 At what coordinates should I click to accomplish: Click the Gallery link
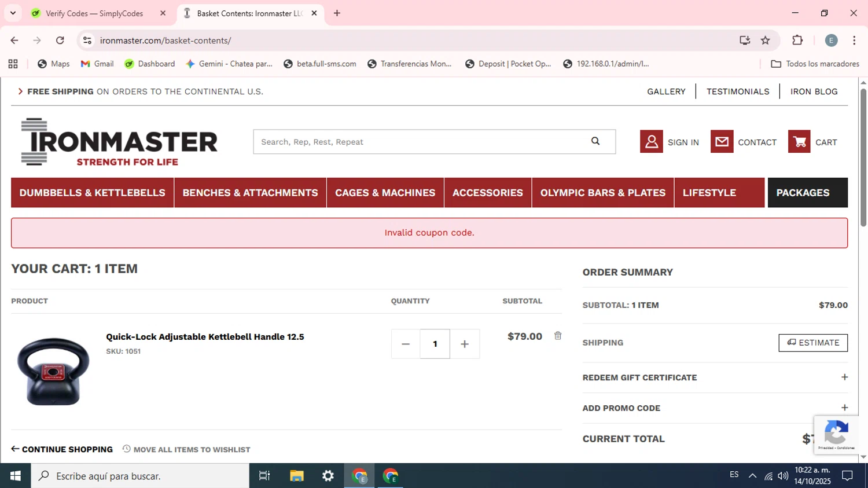click(x=666, y=91)
